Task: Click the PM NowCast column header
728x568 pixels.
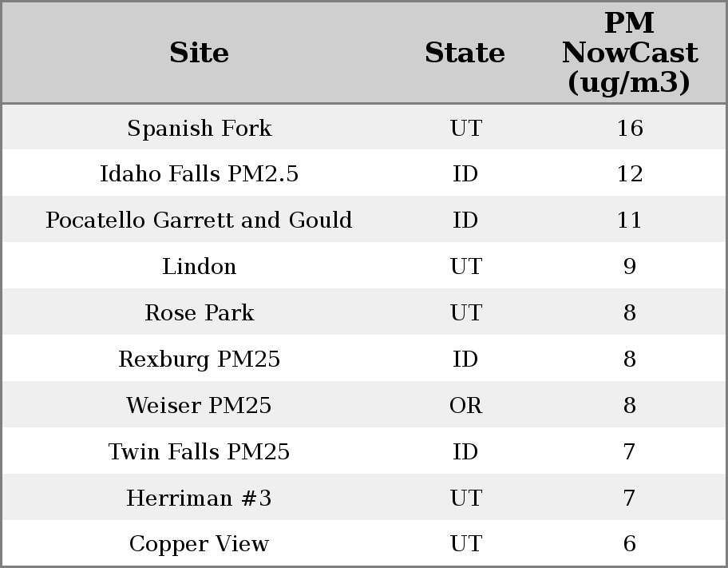Action: pyautogui.click(x=629, y=53)
